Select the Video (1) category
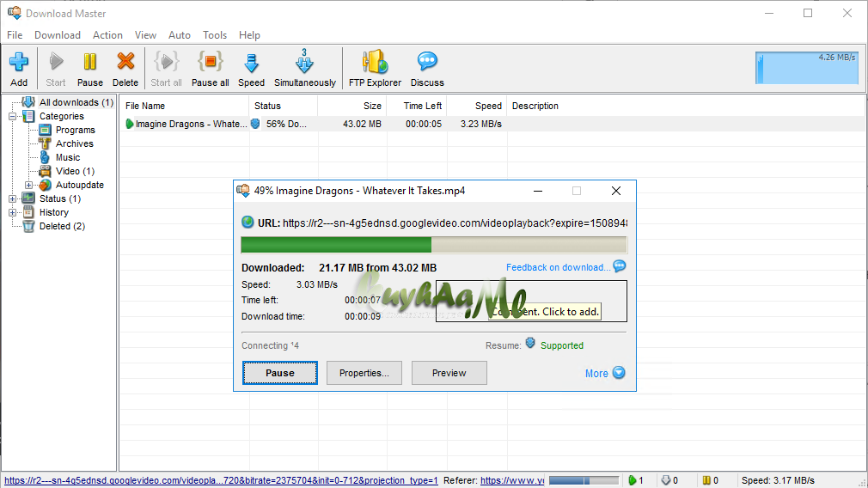Viewport: 868px width, 488px height. (76, 172)
